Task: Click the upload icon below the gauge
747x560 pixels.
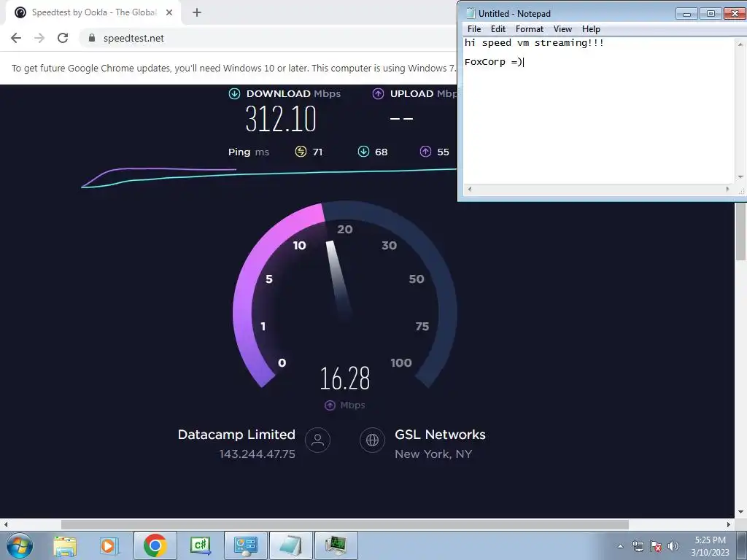Action: point(330,405)
